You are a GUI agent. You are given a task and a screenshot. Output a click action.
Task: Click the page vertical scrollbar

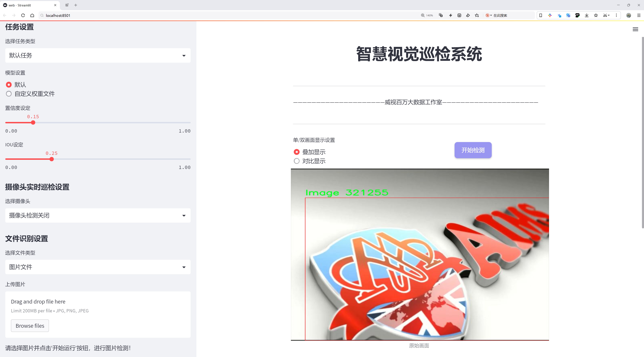click(642, 132)
